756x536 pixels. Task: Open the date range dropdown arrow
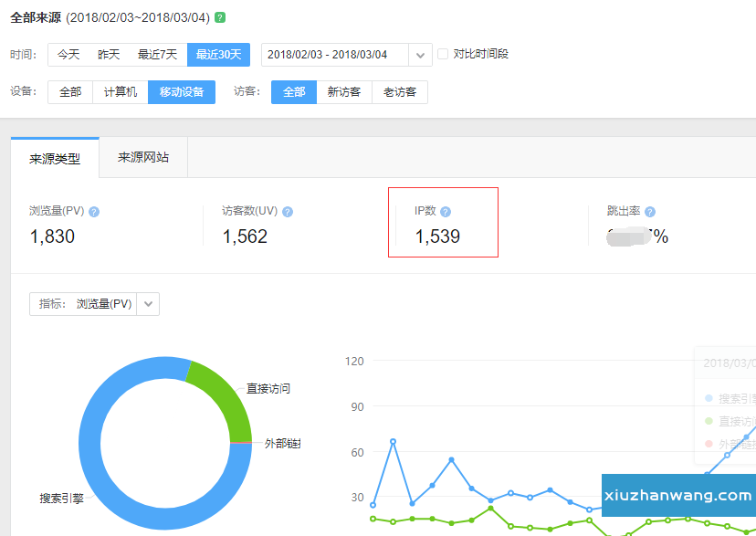pyautogui.click(x=420, y=55)
